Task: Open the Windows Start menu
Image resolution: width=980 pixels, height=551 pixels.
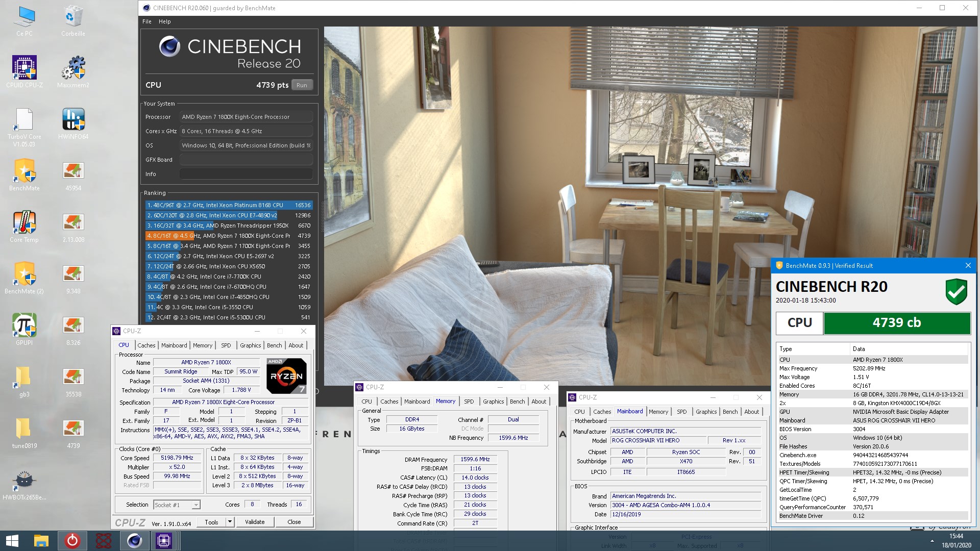Action: pos(12,541)
